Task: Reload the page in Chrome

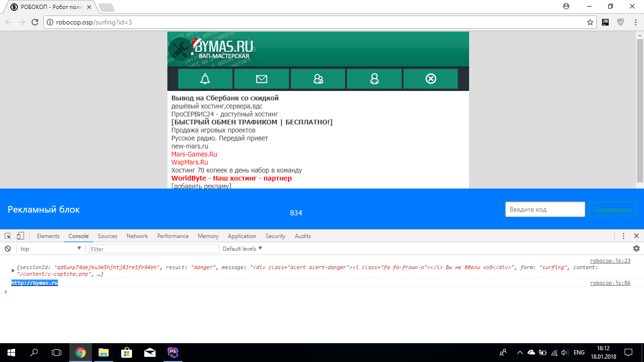Action: click(34, 22)
